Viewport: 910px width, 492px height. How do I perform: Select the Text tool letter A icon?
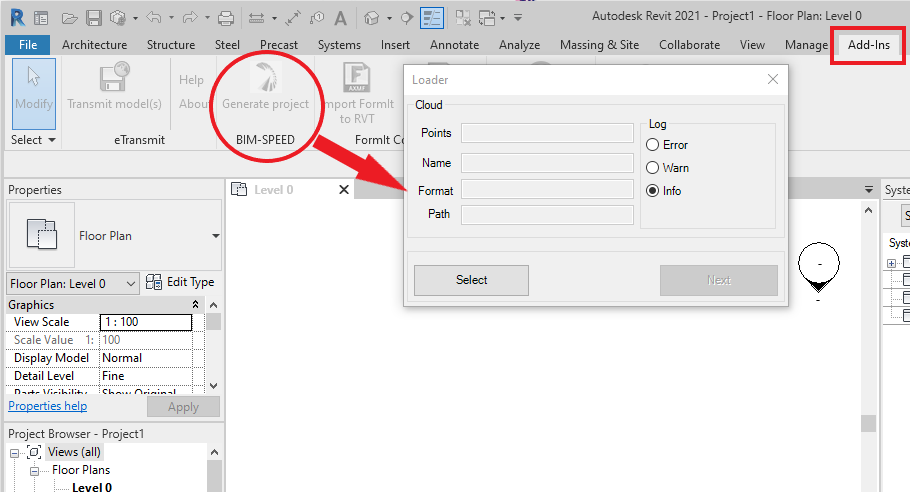click(x=341, y=19)
